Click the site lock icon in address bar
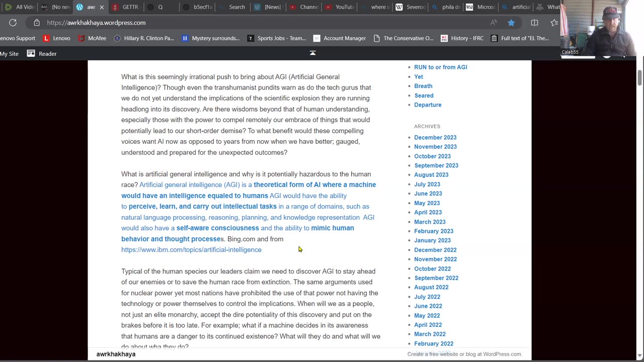 [x=36, y=23]
